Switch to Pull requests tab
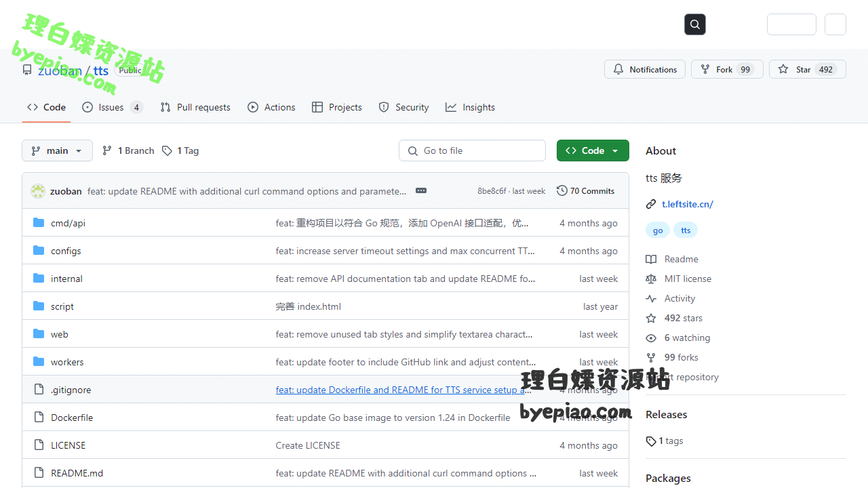Image resolution: width=868 pixels, height=488 pixels. tap(195, 107)
